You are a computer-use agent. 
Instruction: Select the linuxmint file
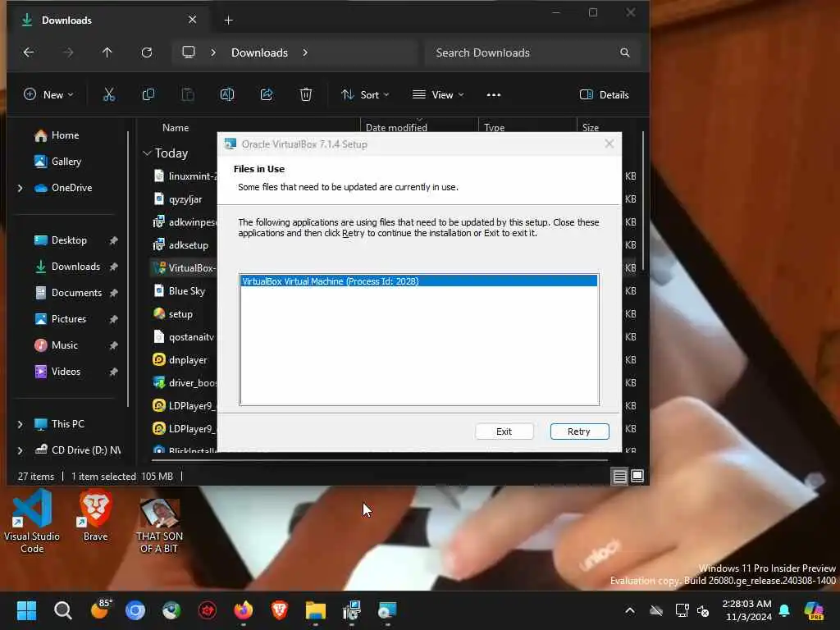coord(185,176)
